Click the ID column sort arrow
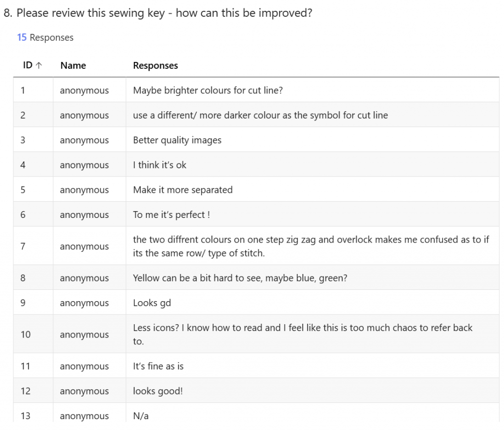This screenshot has width=504, height=430. click(39, 65)
